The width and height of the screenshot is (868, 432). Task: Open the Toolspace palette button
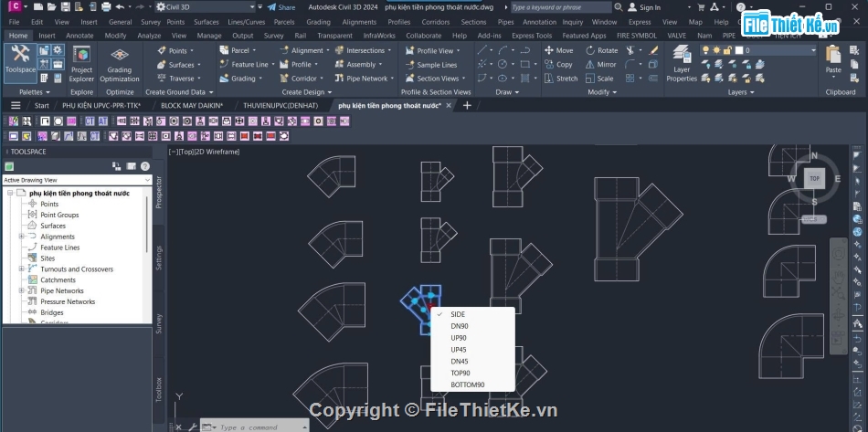[20, 60]
